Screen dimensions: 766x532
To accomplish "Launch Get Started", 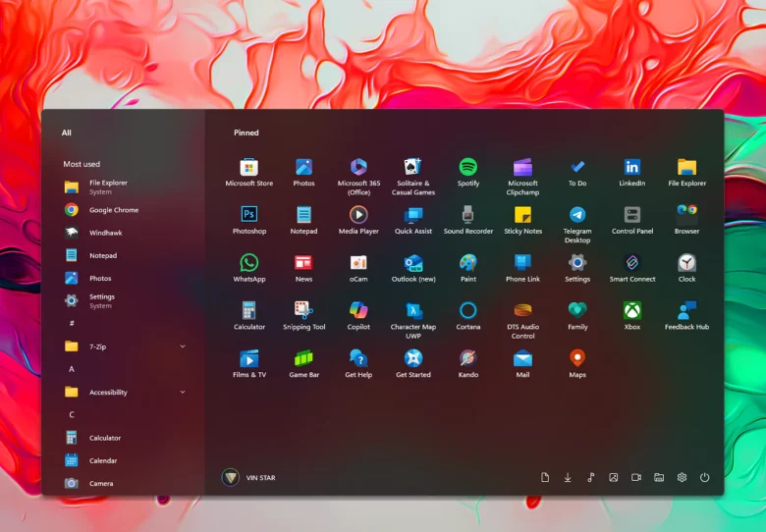I will pyautogui.click(x=413, y=363).
